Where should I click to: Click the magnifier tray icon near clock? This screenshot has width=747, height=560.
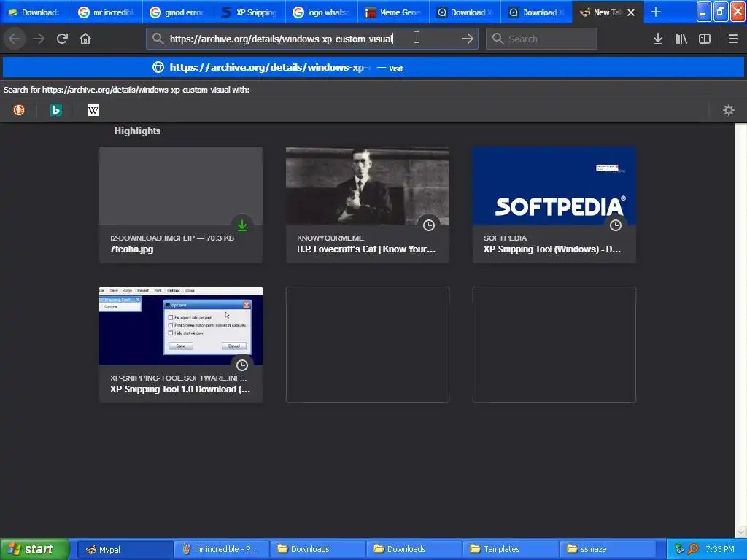click(693, 549)
